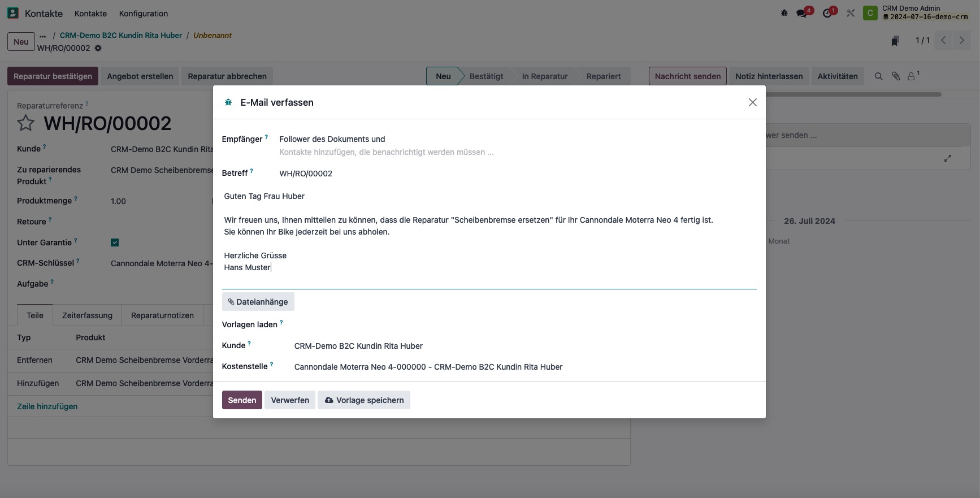The width and height of the screenshot is (980, 498).
Task: Click Reparatur bestätigen button
Action: point(53,76)
